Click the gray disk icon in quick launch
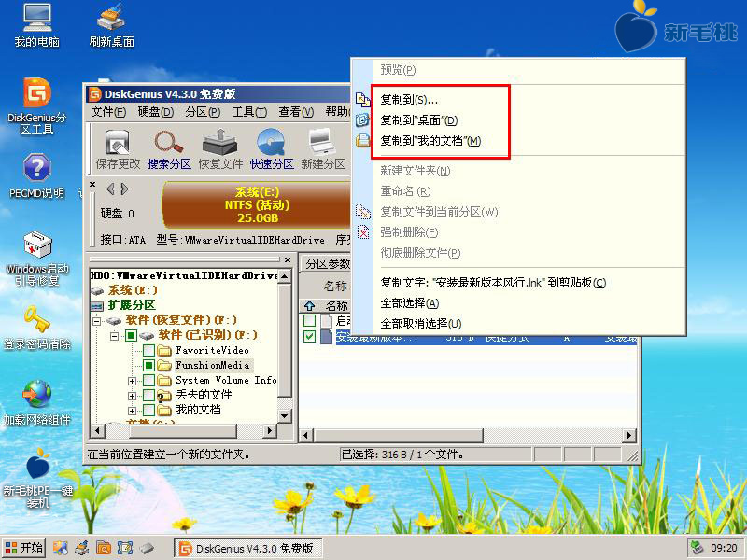 tap(147, 548)
